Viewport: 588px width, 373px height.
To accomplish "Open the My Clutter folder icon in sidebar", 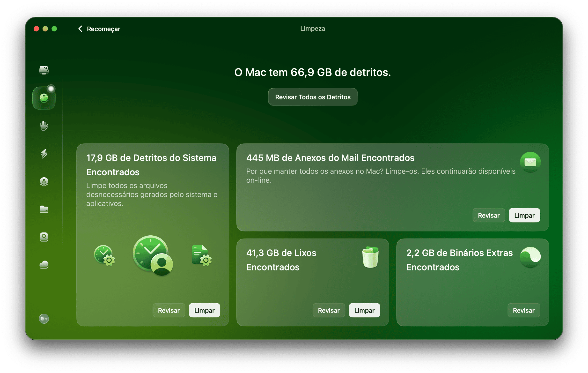I will click(44, 210).
